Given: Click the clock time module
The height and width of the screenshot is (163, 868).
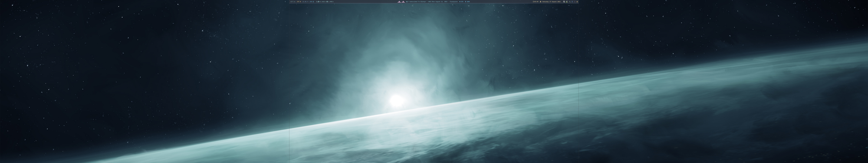Looking at the screenshot, I should click(x=536, y=2).
